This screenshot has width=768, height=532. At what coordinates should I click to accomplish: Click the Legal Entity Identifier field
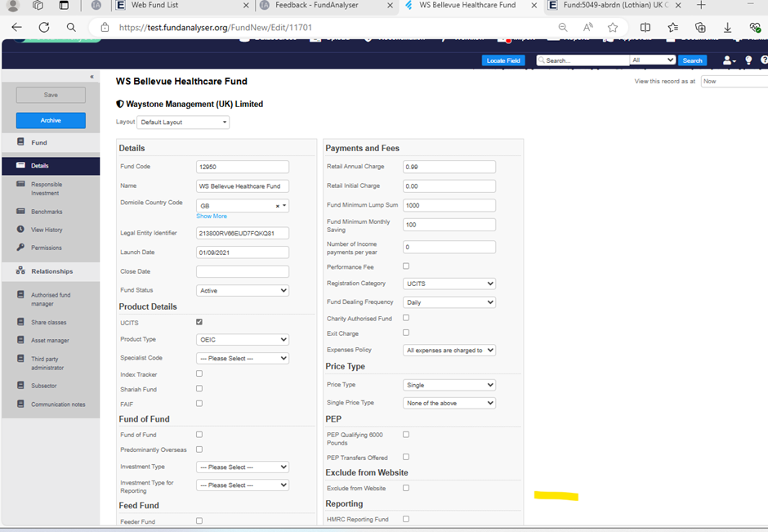coord(243,233)
